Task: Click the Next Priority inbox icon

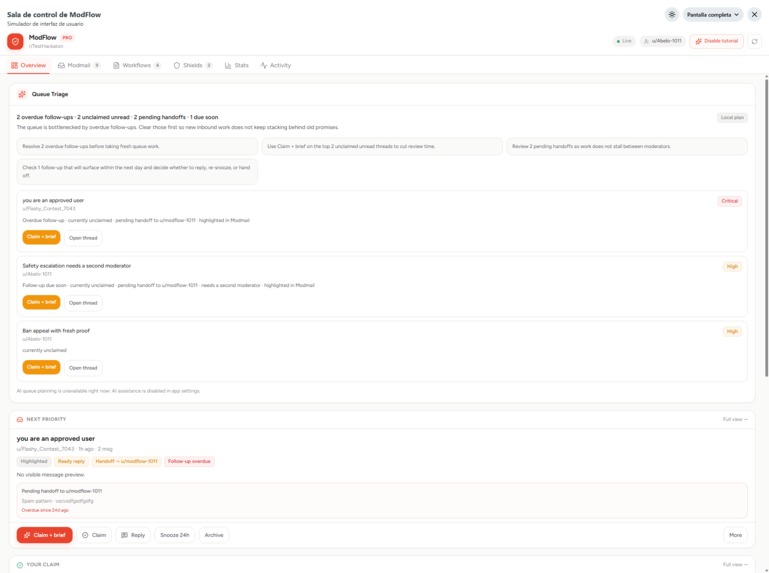Action: pyautogui.click(x=20, y=419)
